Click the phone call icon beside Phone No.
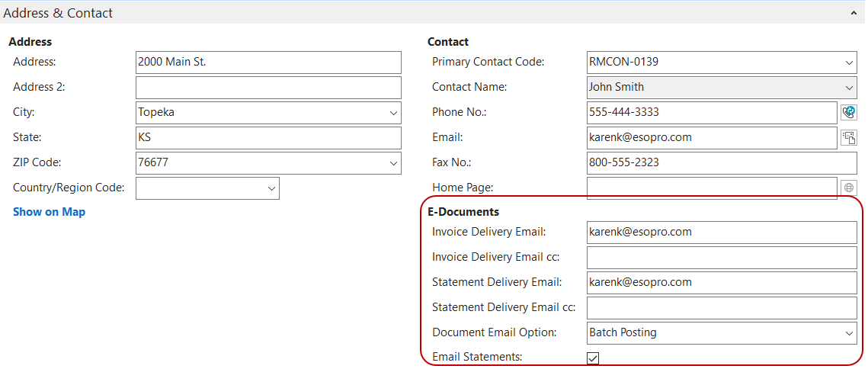 849,113
